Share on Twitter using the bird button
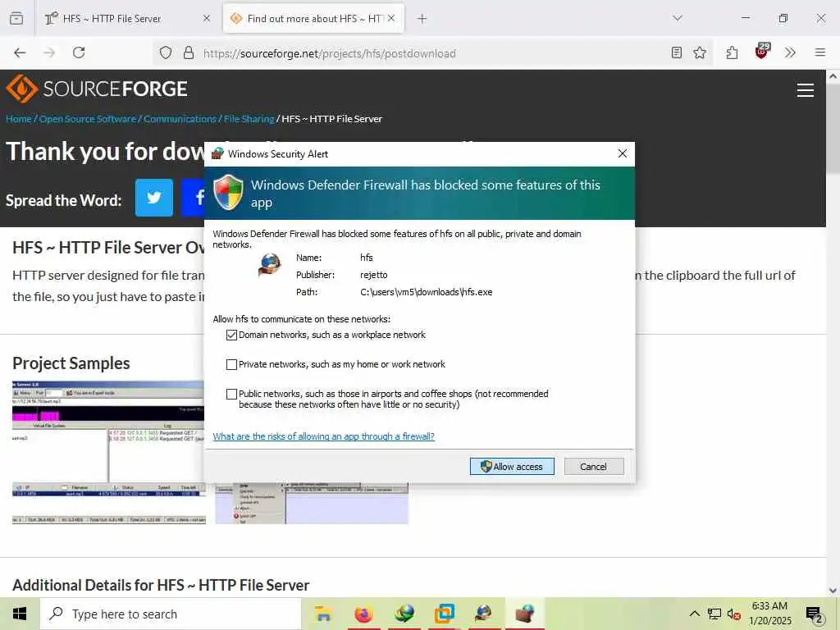This screenshot has height=630, width=840. pos(153,198)
